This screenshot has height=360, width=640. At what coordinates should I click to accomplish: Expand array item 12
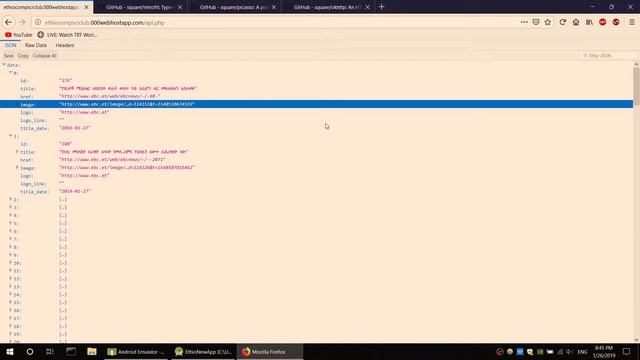(11, 278)
